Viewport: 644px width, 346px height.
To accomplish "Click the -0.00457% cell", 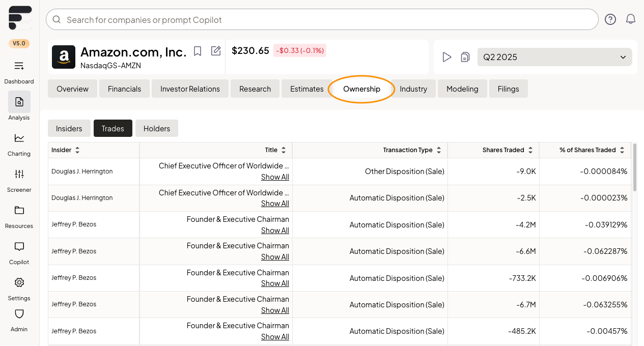I will (585, 331).
